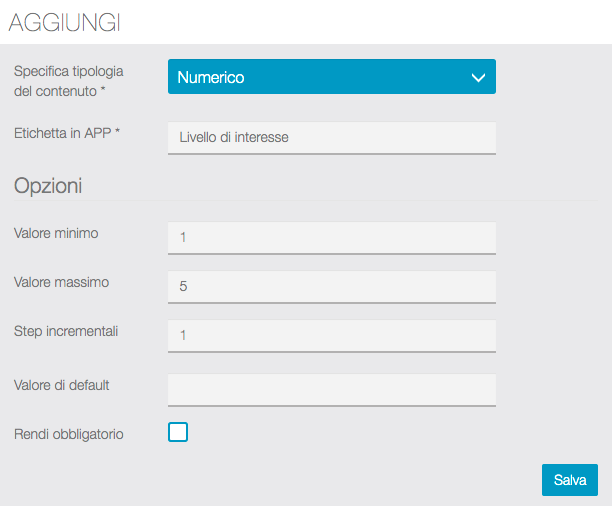Click into the Valore minimo field
This screenshot has height=506, width=612.
point(331,237)
